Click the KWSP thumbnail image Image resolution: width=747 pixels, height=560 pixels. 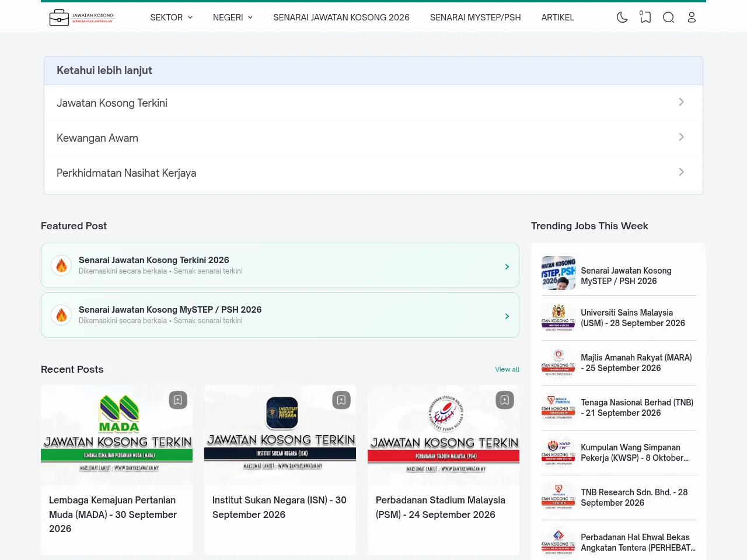coord(558,453)
